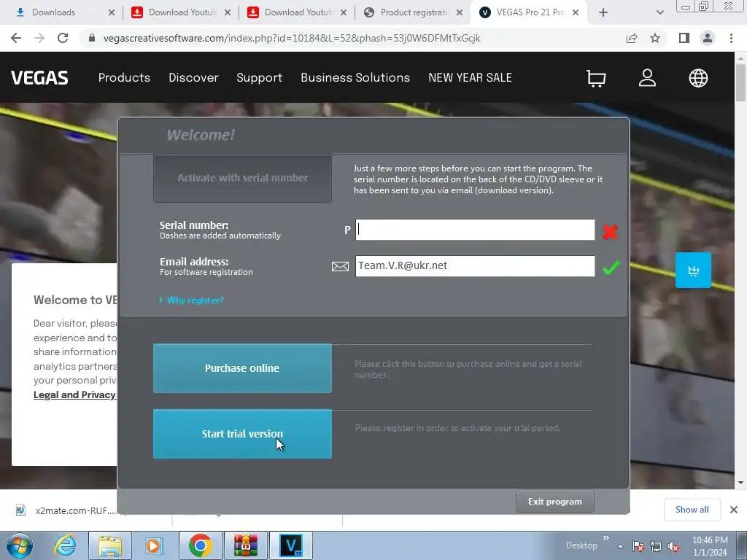Viewport: 747px width, 560px height.
Task: Show hidden tray icons arrow
Action: click(x=620, y=546)
